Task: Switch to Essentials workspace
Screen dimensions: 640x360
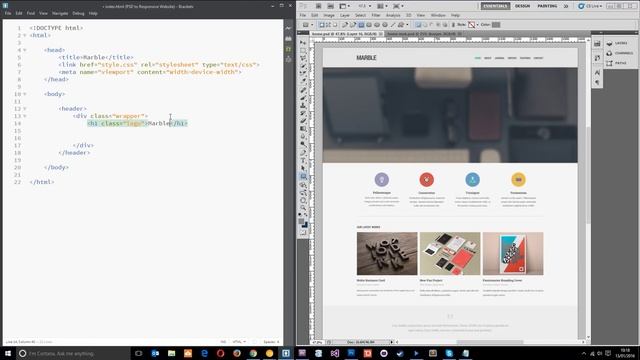Action: point(495,6)
